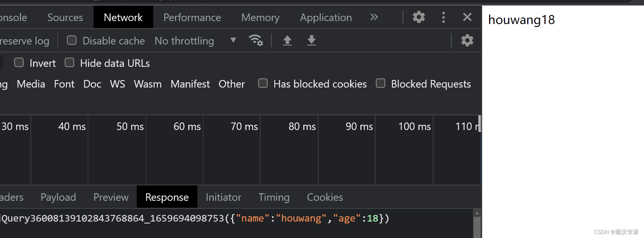
Task: Open network conditions wifi-gear icon
Action: point(256,40)
